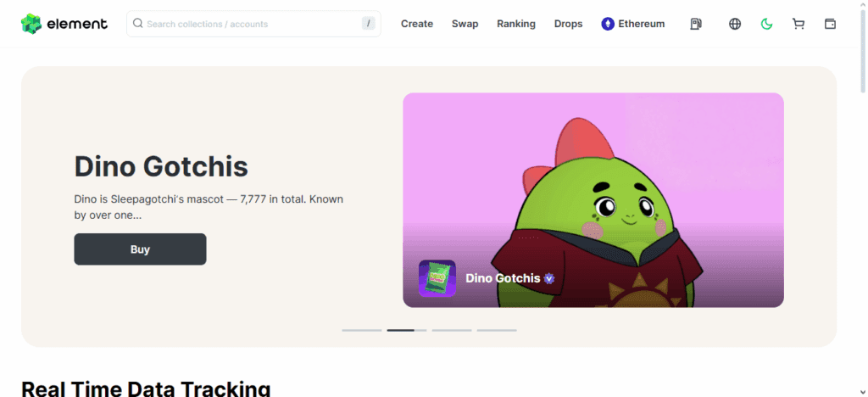Click the Element logo in header
The width and height of the screenshot is (868, 397).
click(x=64, y=24)
